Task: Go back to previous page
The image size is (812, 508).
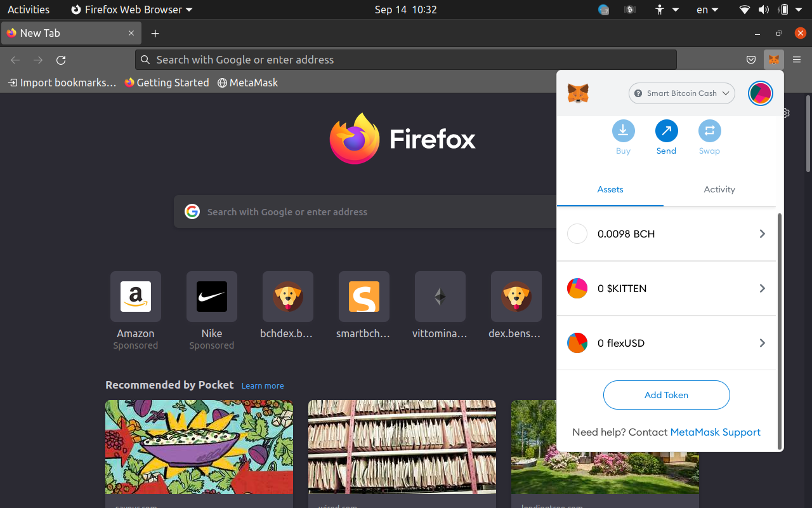Action: [x=15, y=60]
